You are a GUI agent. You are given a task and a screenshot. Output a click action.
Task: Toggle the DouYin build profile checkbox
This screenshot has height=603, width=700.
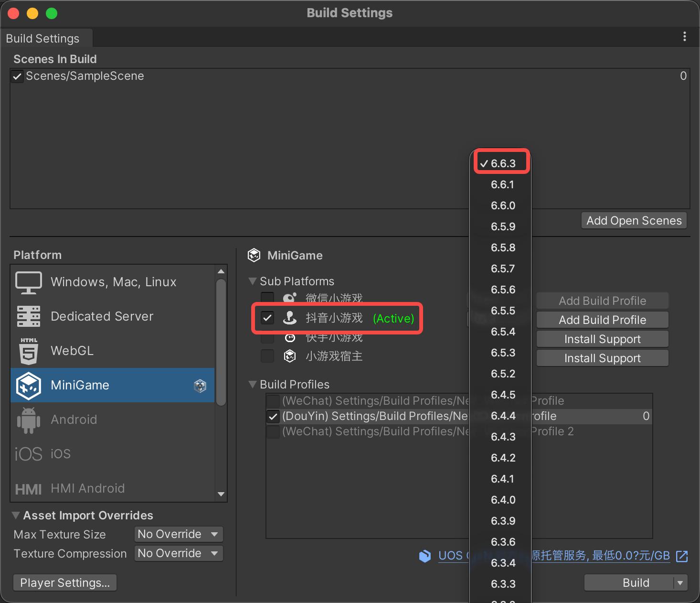(x=273, y=417)
